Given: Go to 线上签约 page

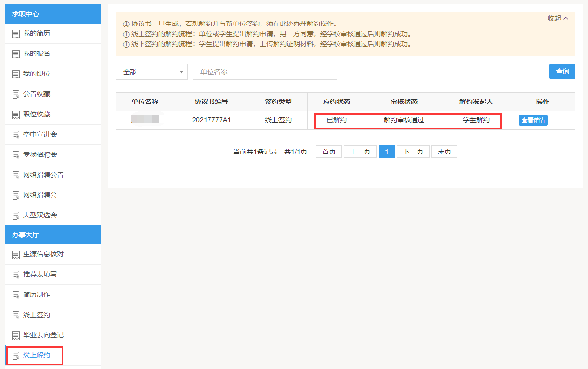Looking at the screenshot, I should coord(53,315).
